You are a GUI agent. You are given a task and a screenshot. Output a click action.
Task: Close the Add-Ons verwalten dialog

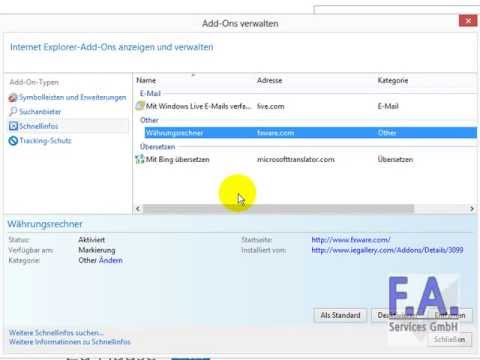(468, 21)
